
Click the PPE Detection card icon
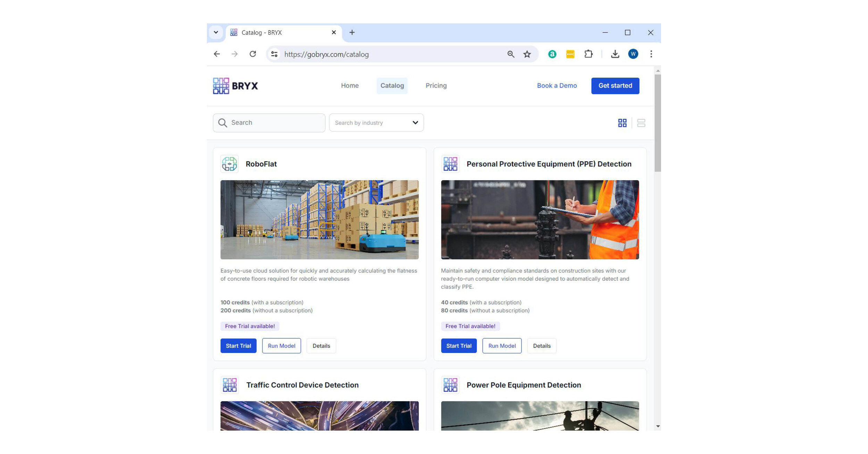450,163
